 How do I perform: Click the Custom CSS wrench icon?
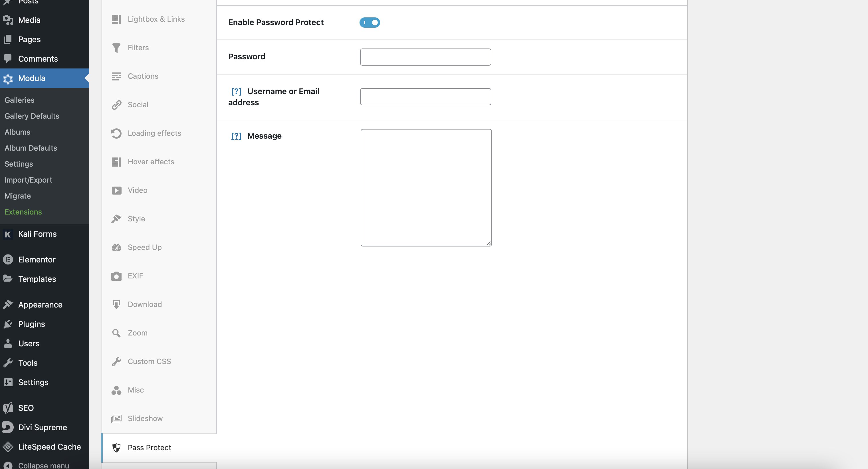click(116, 361)
